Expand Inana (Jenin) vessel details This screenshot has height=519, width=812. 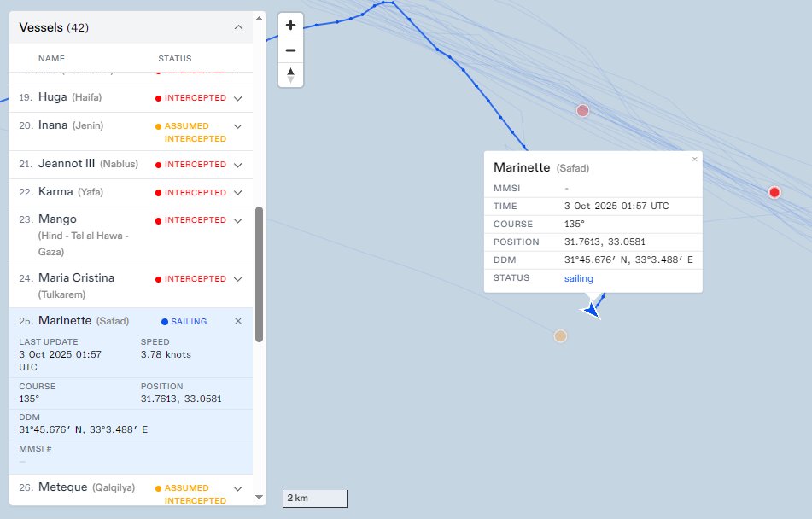[238, 126]
